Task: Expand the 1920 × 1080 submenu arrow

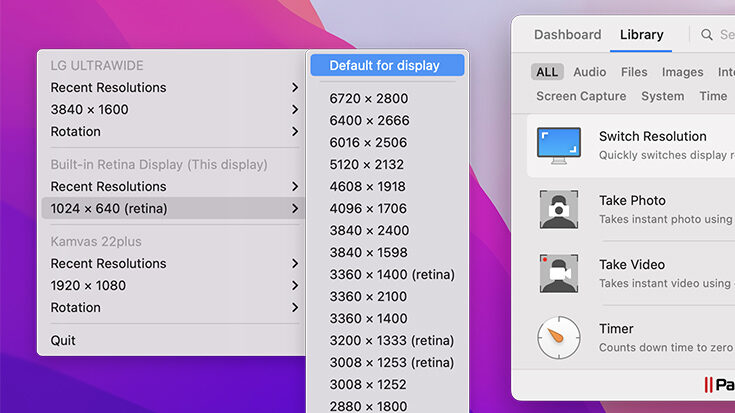Action: pos(295,285)
